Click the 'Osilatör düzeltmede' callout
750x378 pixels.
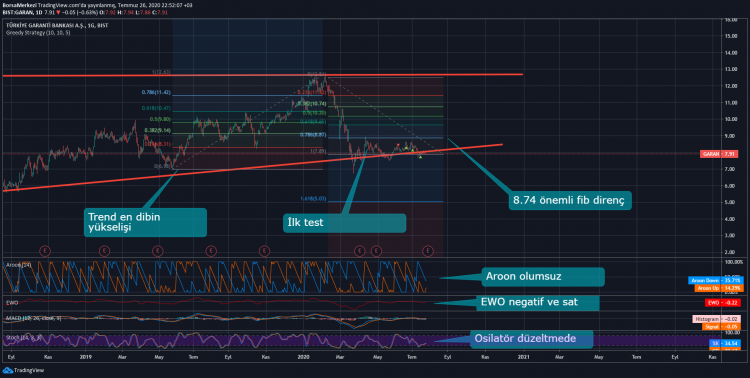pyautogui.click(x=531, y=339)
